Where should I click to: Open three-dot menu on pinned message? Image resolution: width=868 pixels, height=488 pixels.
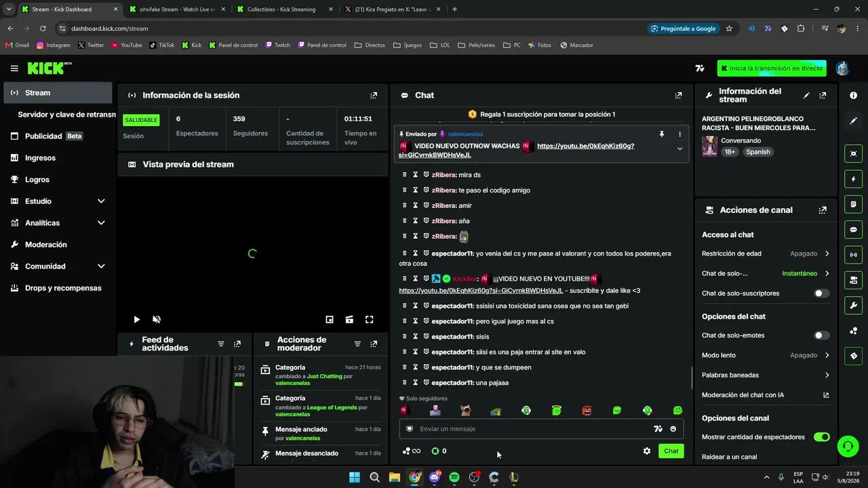[x=679, y=134]
